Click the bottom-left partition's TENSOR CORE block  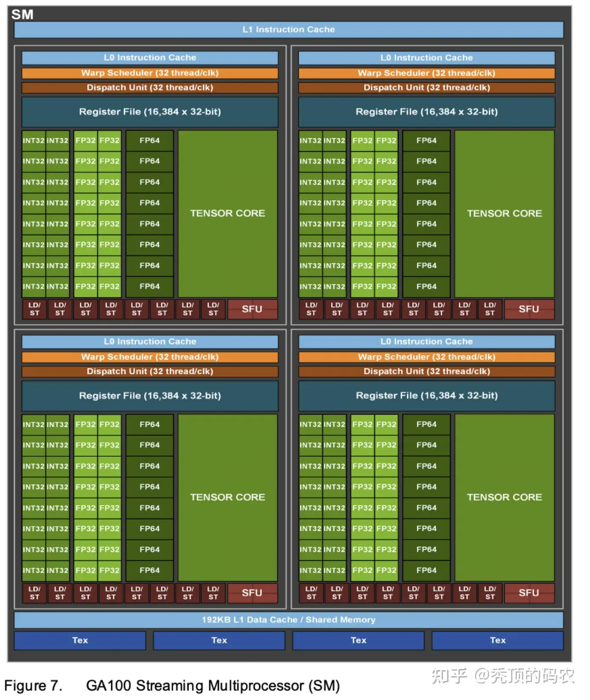227,497
